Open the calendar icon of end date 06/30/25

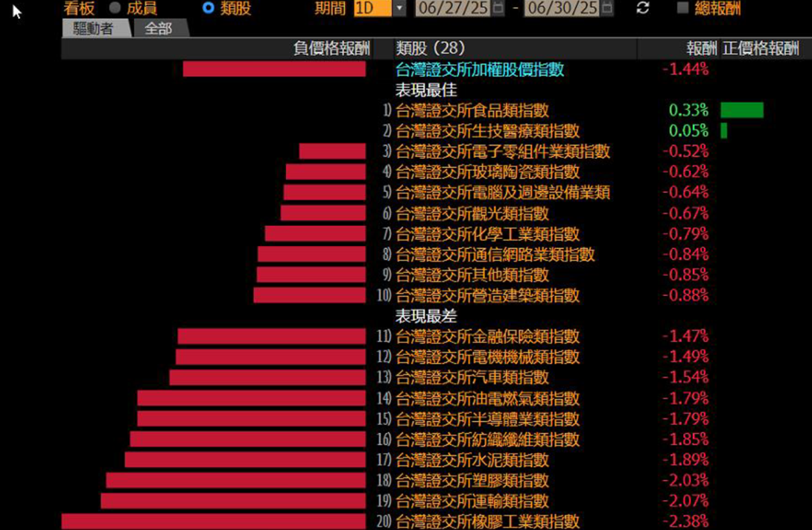click(607, 7)
